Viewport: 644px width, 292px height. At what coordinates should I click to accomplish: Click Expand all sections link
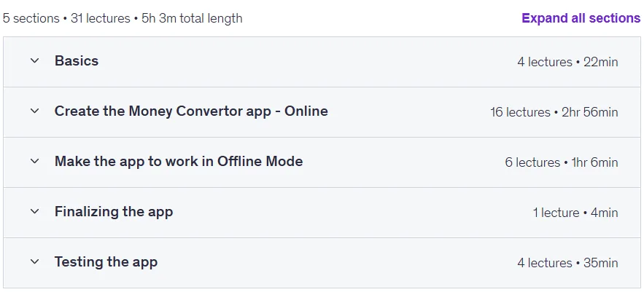point(581,18)
